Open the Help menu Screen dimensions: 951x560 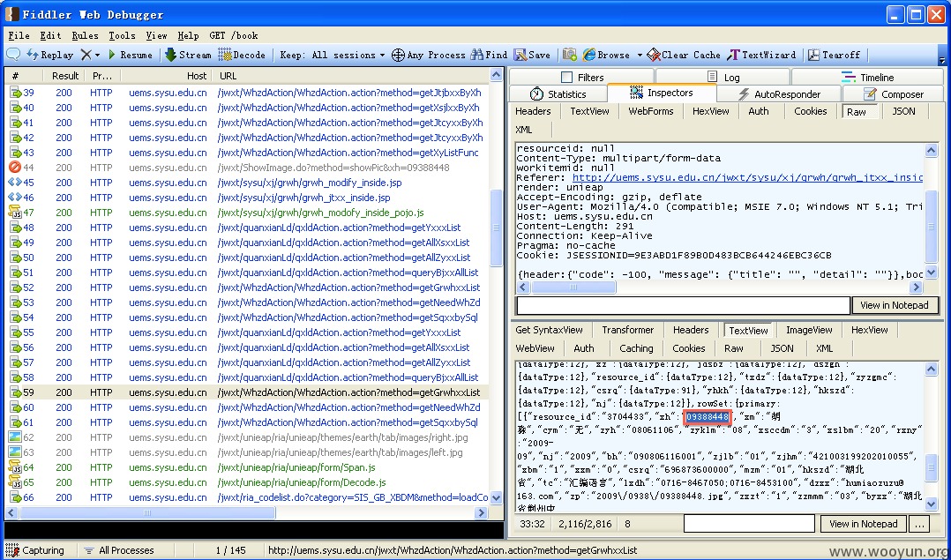coord(188,36)
